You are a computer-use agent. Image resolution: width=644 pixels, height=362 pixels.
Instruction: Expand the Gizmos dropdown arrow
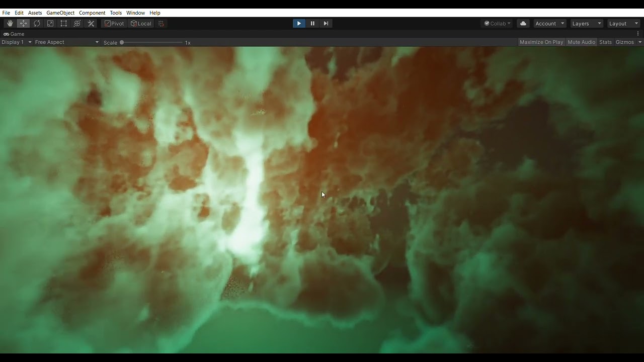tap(640, 42)
